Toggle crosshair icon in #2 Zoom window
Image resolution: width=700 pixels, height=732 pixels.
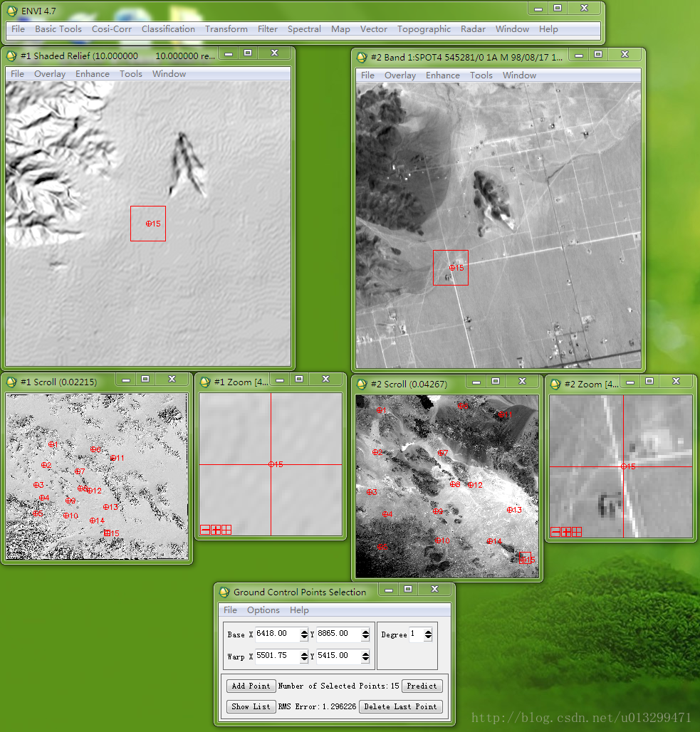pos(577,531)
